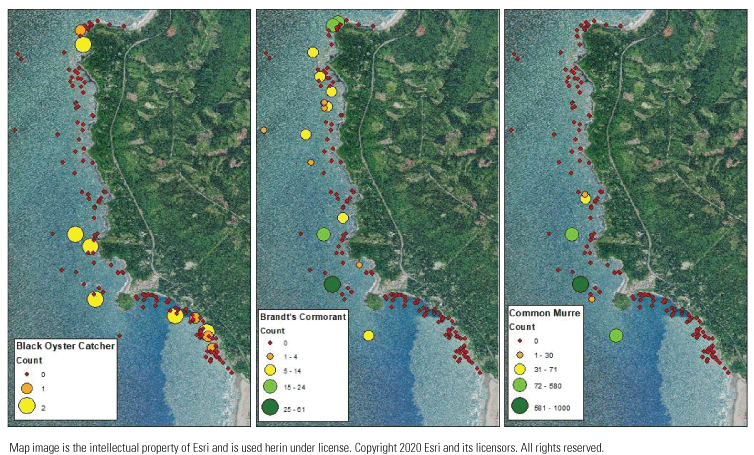Image resolution: width=754 pixels, height=455 pixels.
Task: Click the yellow '2' symbol in Black Oyster Catcher legend
Action: click(x=27, y=405)
